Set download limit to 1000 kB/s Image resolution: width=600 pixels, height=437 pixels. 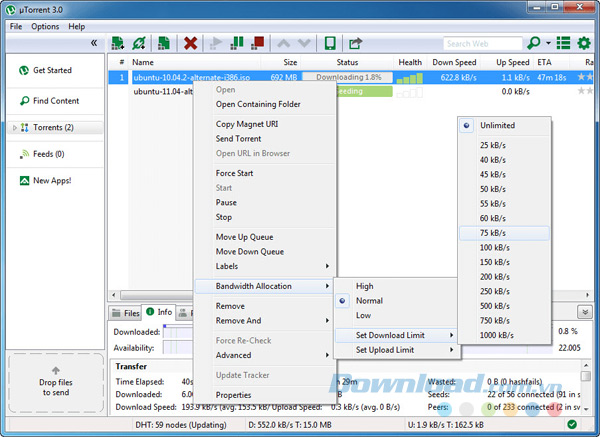tap(504, 335)
